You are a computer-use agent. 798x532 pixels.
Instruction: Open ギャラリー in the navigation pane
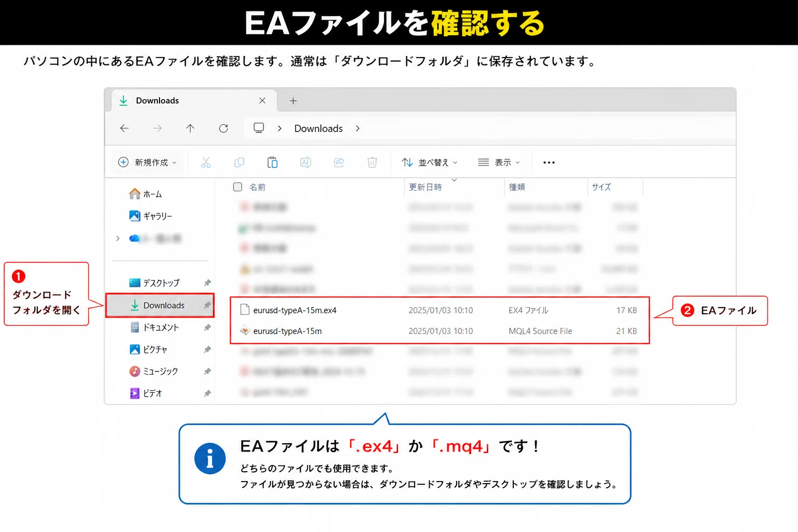point(151,216)
